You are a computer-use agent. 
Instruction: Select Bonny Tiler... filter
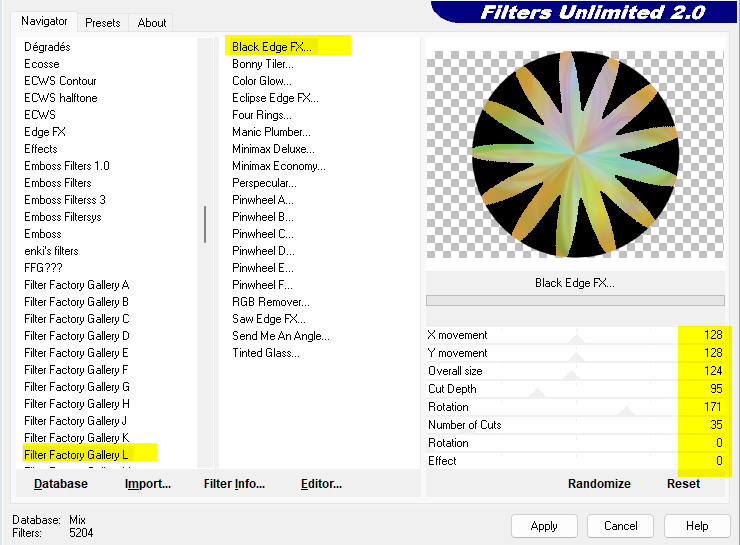coord(263,64)
